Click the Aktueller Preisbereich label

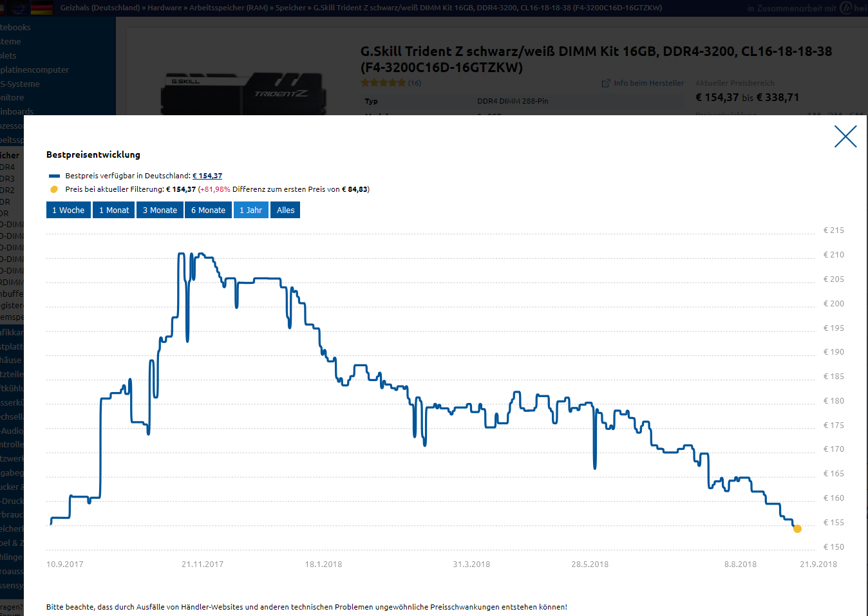735,83
